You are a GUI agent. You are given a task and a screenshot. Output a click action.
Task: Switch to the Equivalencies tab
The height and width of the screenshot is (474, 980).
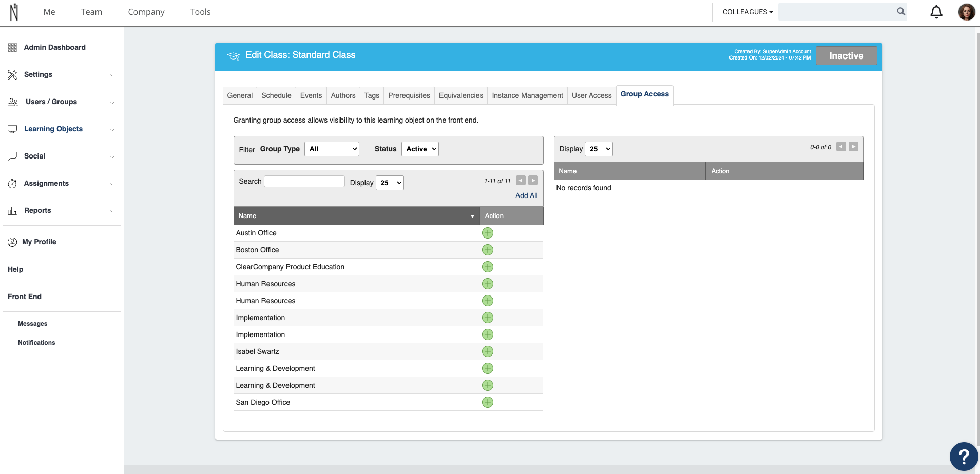[461, 95]
